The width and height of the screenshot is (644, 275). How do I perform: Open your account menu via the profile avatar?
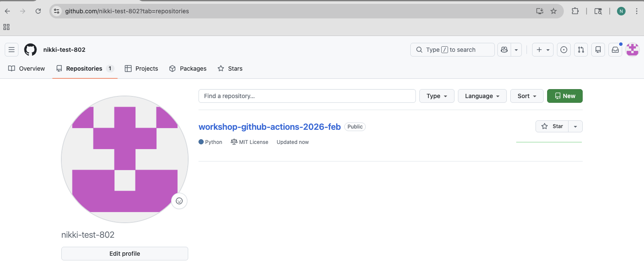pos(632,49)
